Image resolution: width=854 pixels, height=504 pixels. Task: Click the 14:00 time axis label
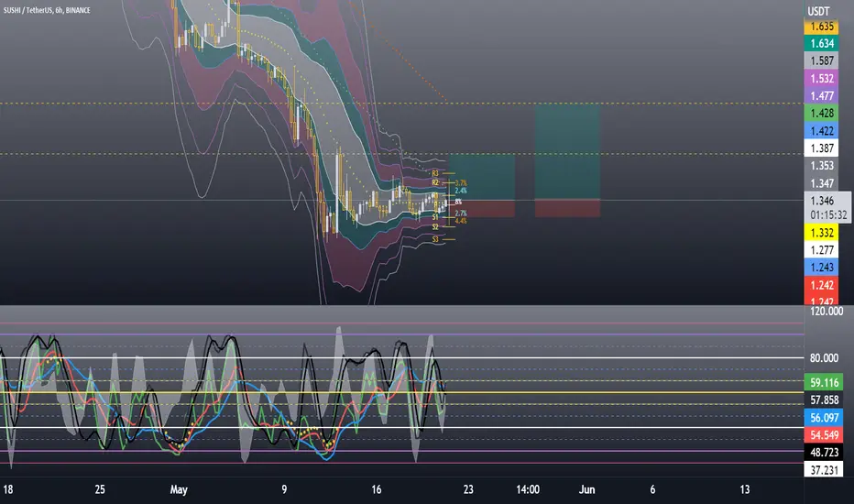528,489
